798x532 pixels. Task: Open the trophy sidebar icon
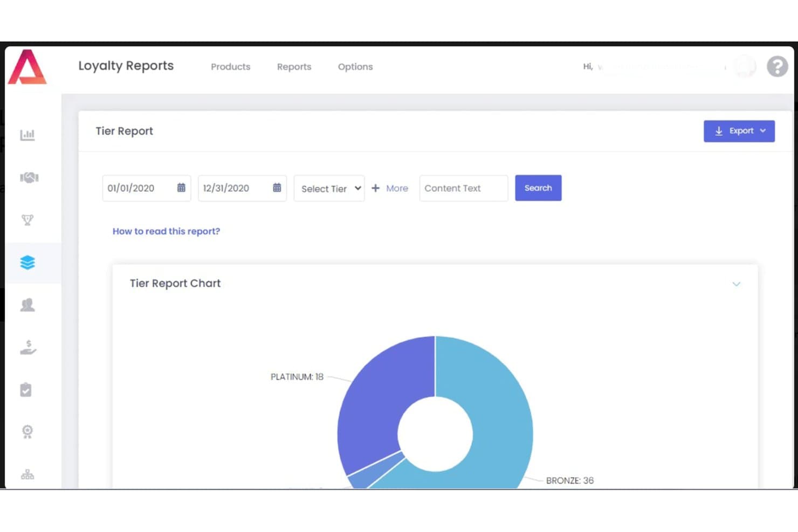[27, 219]
